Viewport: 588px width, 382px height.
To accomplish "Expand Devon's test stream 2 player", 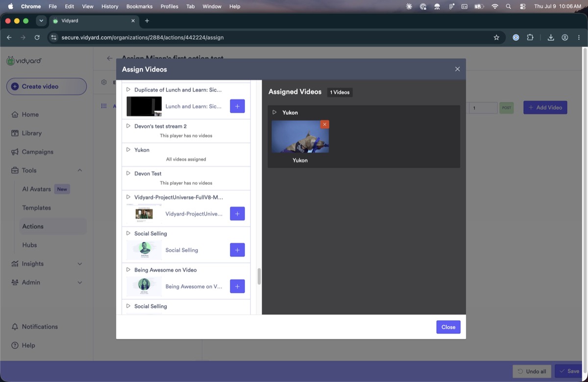I will [x=128, y=126].
